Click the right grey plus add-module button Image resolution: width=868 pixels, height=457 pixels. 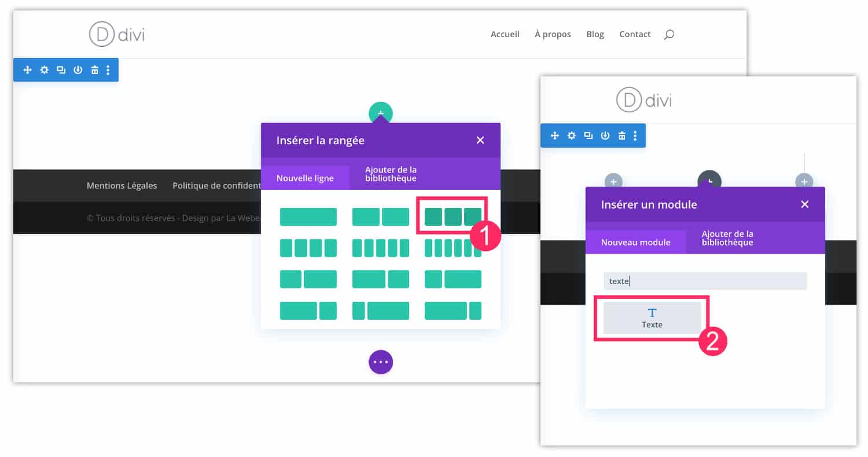click(804, 181)
